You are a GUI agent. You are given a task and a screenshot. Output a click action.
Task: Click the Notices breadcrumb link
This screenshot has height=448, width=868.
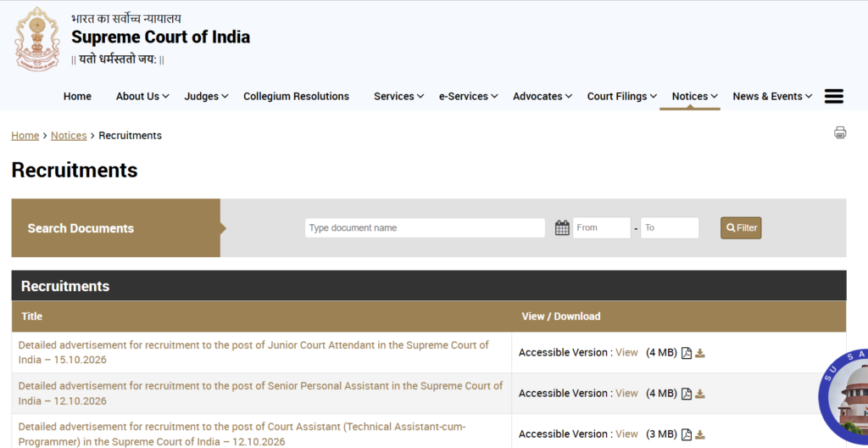(69, 135)
